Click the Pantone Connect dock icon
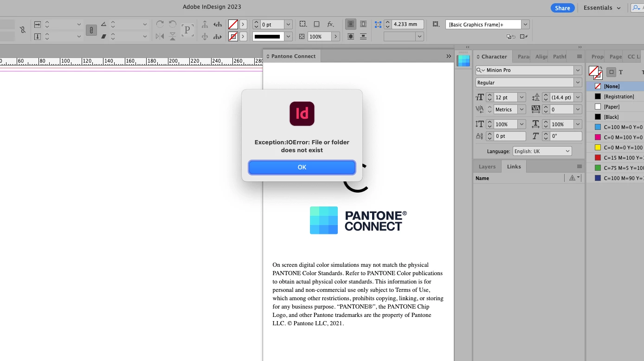 tap(464, 61)
